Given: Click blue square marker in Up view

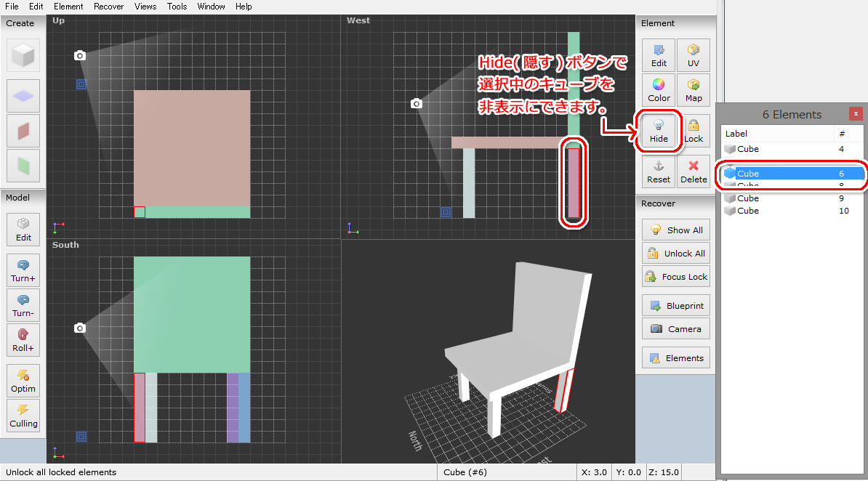Looking at the screenshot, I should tap(81, 84).
